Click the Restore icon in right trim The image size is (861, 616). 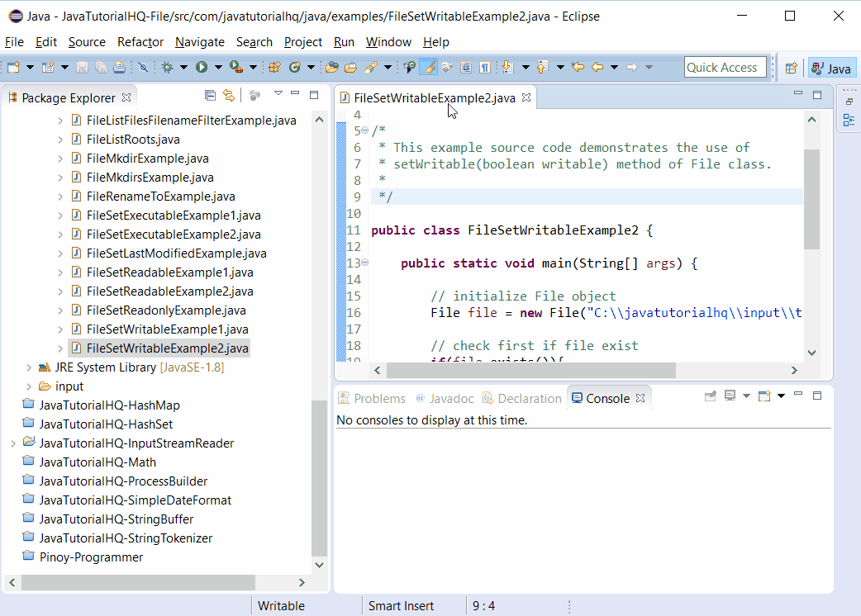click(x=849, y=102)
